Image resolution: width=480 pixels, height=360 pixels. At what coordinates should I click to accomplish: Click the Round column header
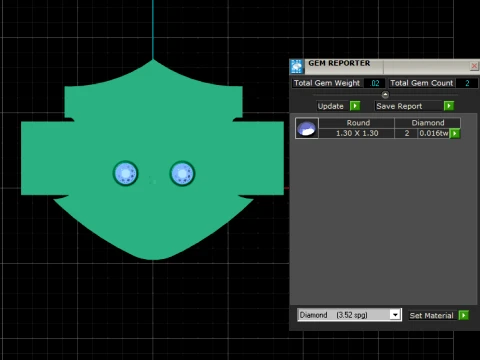tap(357, 123)
